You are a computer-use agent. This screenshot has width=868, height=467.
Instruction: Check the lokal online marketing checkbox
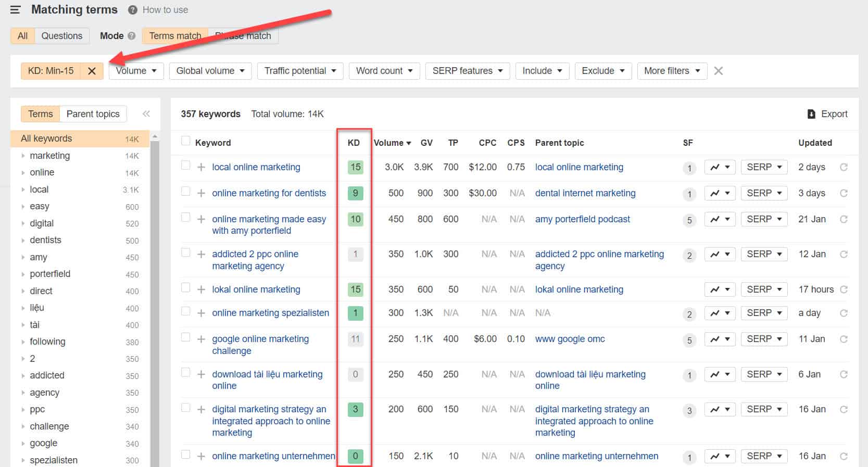pyautogui.click(x=185, y=287)
